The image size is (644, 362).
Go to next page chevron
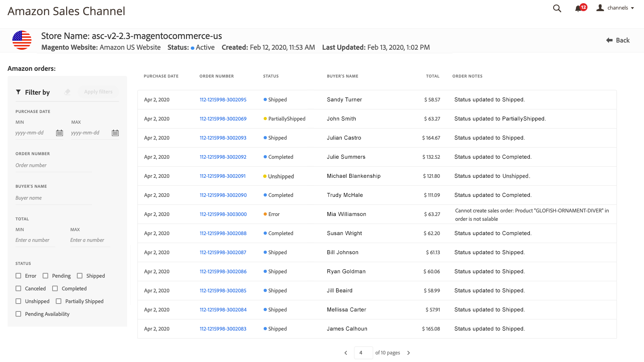[408, 353]
